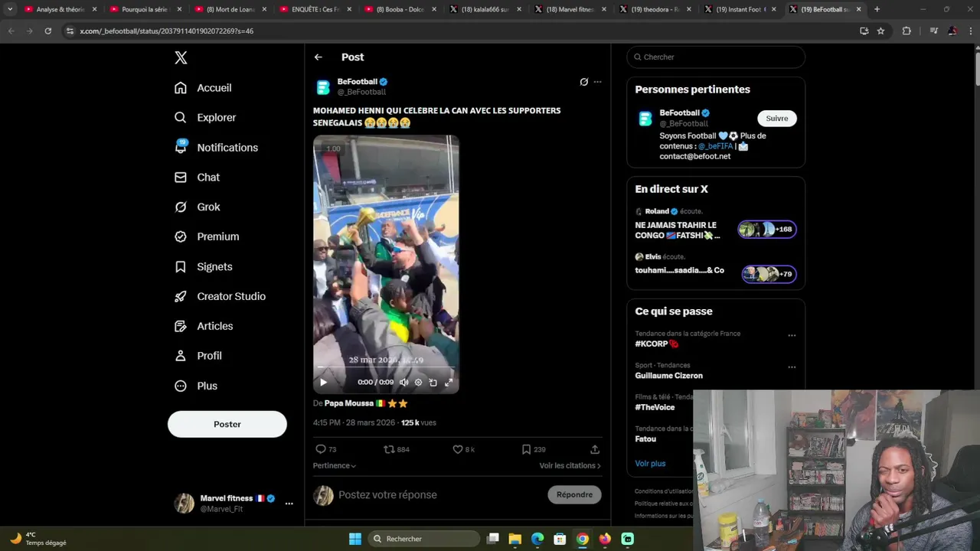
Task: Open BeFootball profile avatar on post
Action: [x=323, y=87]
